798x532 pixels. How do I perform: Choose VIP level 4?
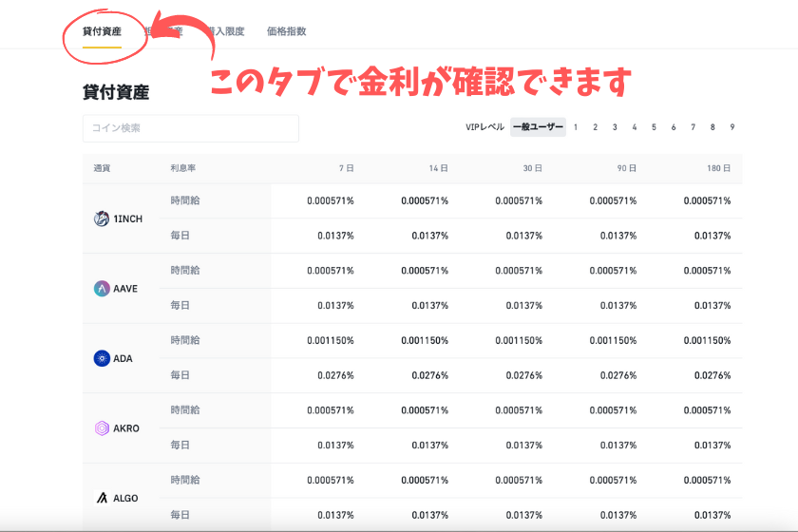635,127
